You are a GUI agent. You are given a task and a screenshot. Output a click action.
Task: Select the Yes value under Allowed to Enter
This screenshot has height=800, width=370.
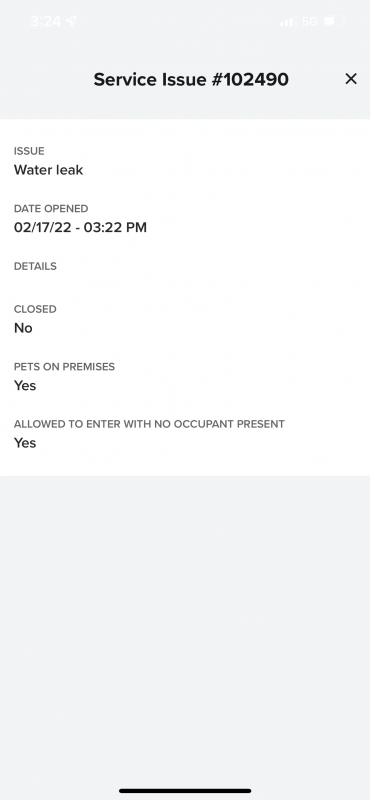(25, 443)
